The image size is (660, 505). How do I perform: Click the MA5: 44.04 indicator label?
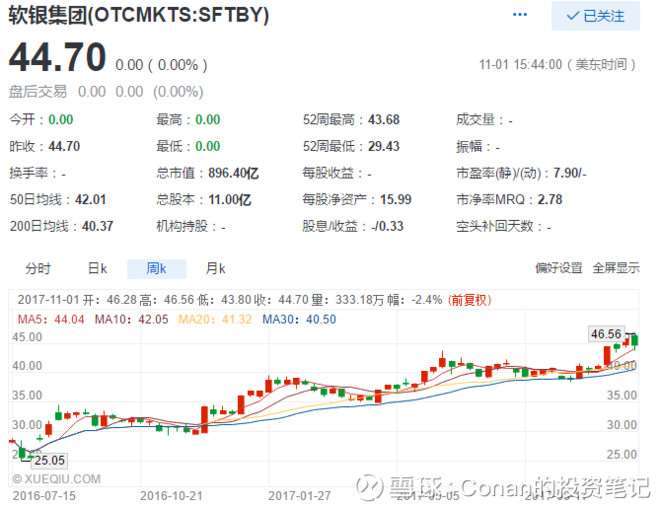tap(51, 319)
